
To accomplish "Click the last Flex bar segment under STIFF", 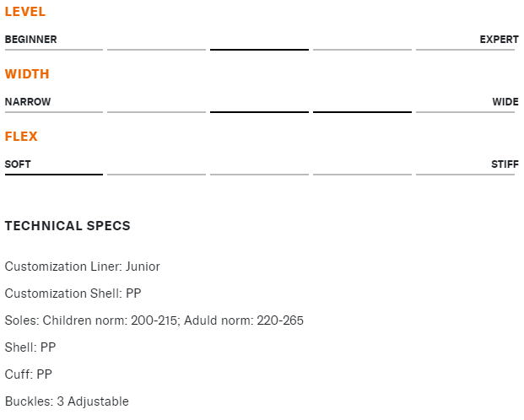I will tap(465, 175).
